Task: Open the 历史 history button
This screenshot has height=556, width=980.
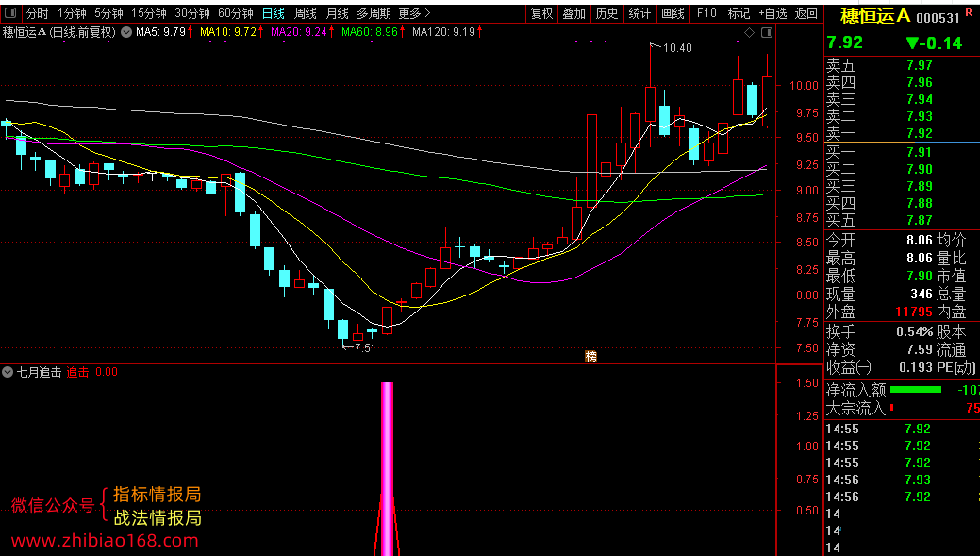Action: click(606, 13)
